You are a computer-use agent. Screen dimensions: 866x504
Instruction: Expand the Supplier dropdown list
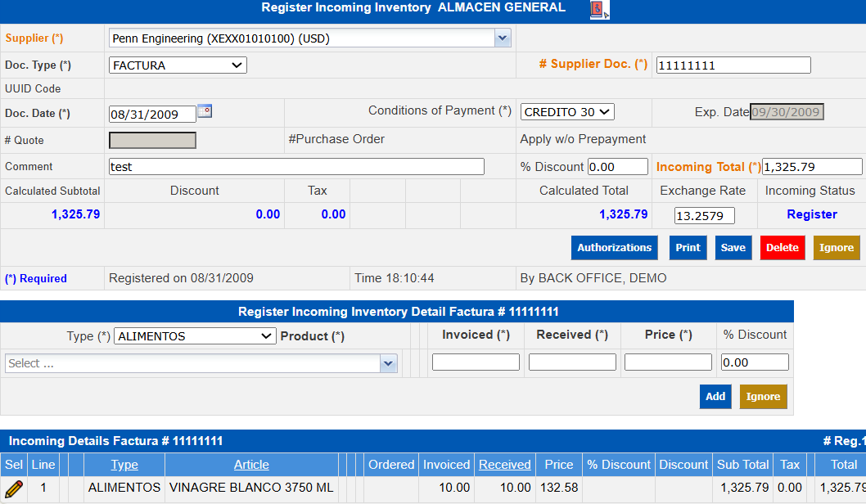(x=502, y=38)
